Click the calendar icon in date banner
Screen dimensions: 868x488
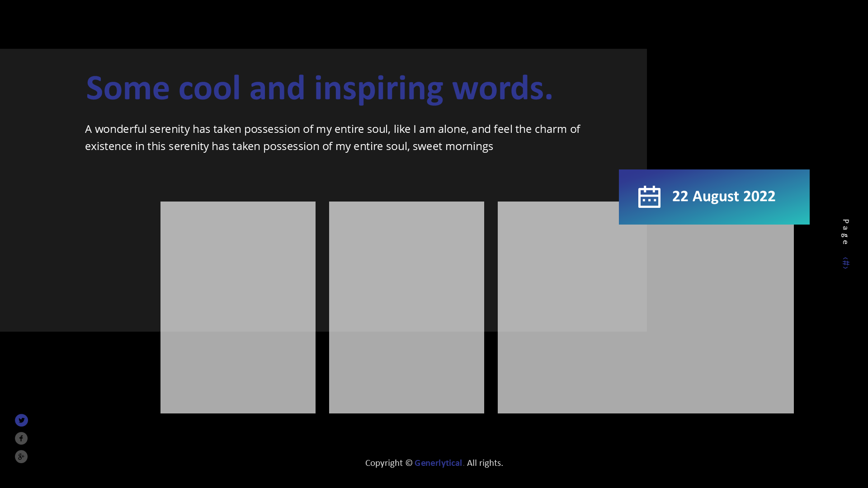click(649, 197)
